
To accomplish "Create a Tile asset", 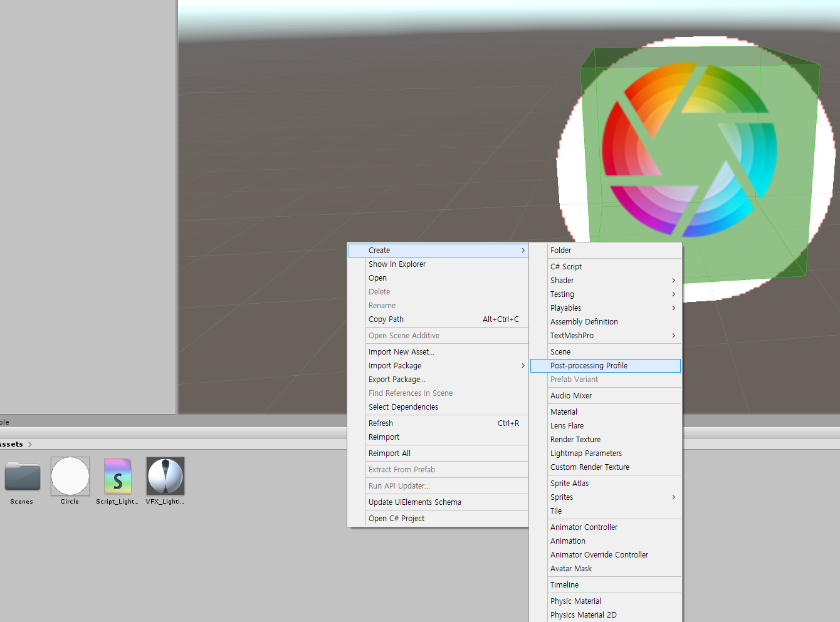I will (x=606, y=511).
